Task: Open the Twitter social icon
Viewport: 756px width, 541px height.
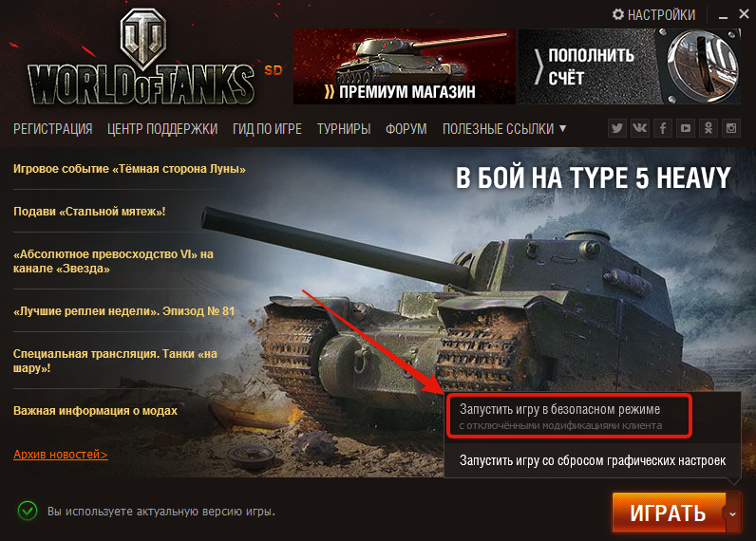Action: coord(616,128)
